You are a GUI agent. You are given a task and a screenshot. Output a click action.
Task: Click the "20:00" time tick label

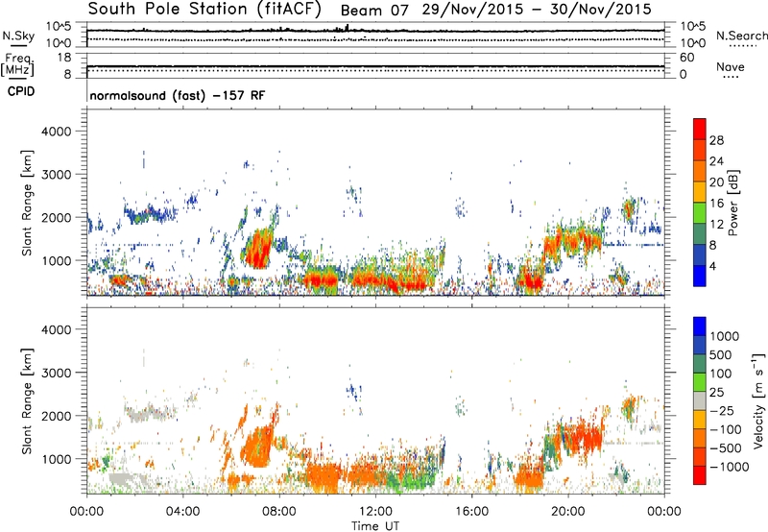tap(568, 512)
